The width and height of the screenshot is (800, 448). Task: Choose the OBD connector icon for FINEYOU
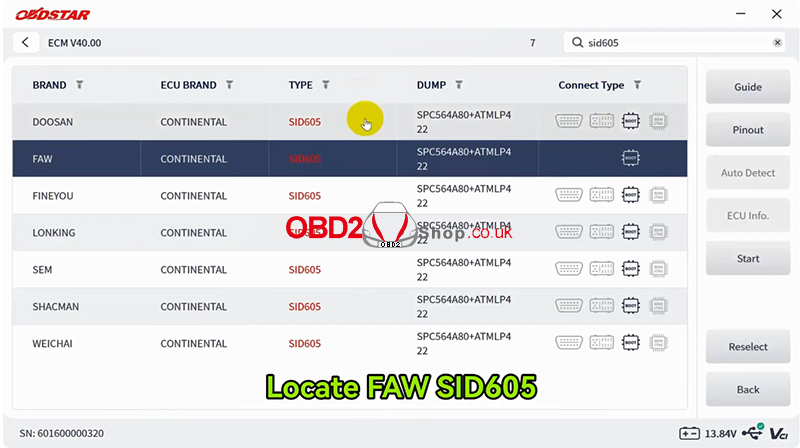(x=568, y=195)
